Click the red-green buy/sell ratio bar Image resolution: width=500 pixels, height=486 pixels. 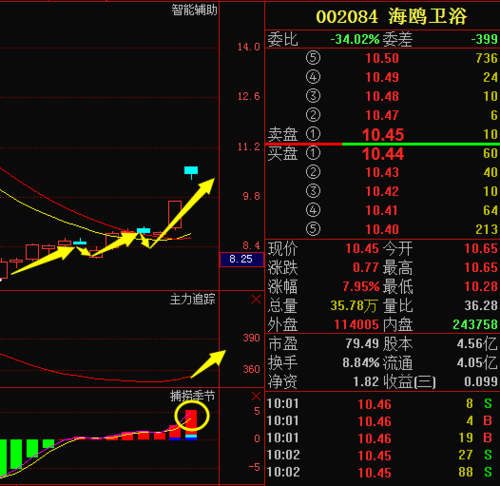pos(382,144)
